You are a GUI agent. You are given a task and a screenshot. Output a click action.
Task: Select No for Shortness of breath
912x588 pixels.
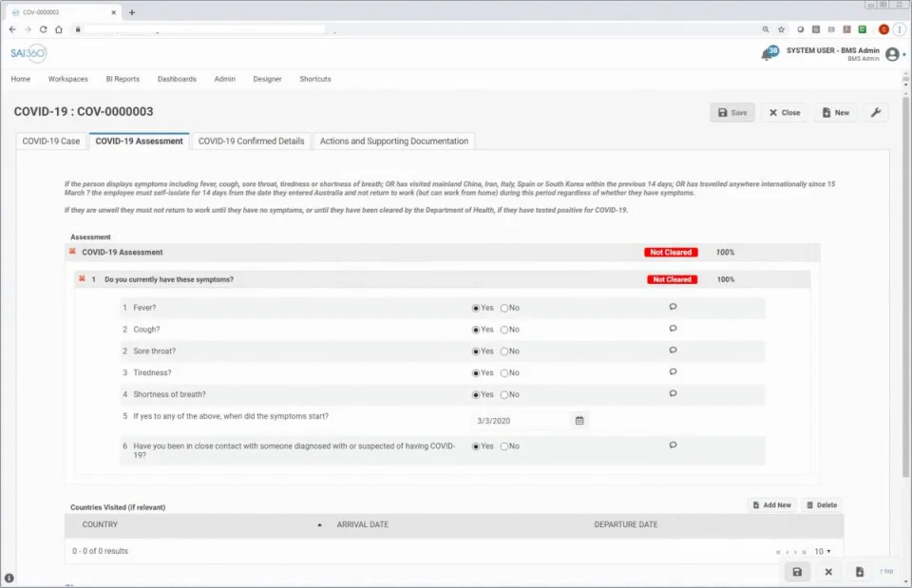point(504,394)
